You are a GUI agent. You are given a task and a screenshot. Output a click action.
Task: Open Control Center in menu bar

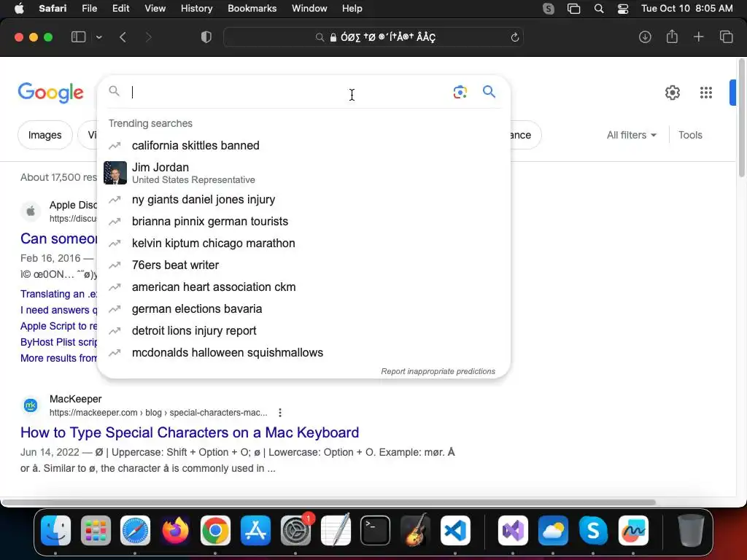[623, 9]
